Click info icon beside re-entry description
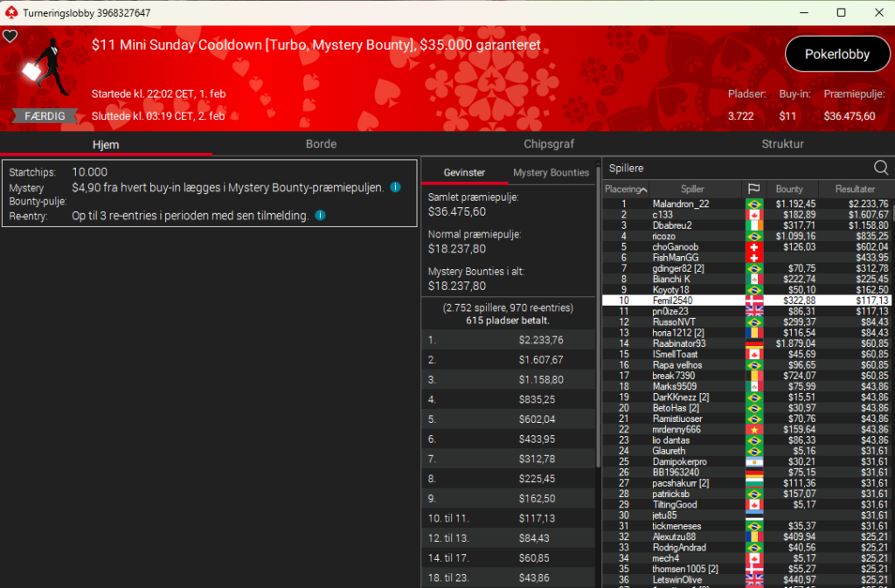The height and width of the screenshot is (588, 895). pyautogui.click(x=320, y=215)
